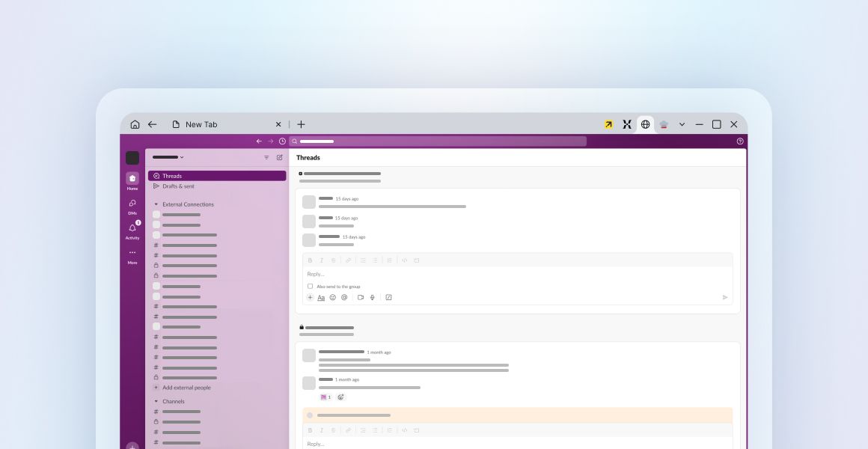The width and height of the screenshot is (868, 449).
Task: Open the Activity icon in the sidebar
Action: [x=132, y=228]
